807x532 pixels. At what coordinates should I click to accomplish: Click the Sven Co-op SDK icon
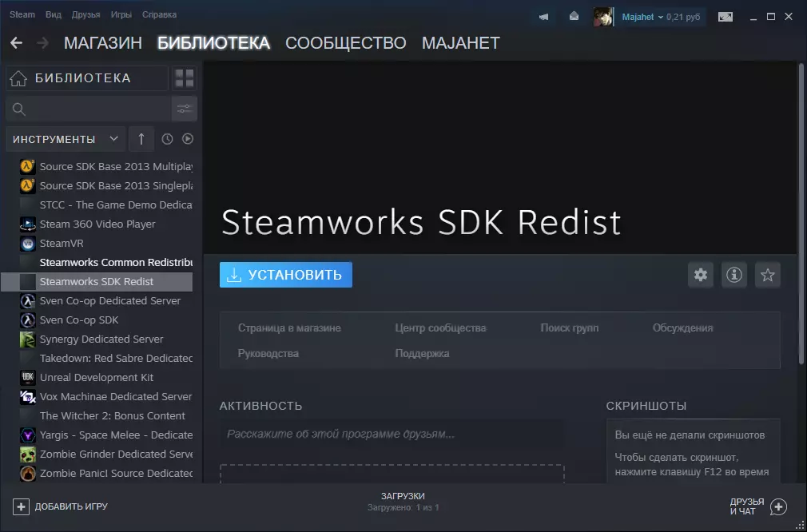click(28, 320)
